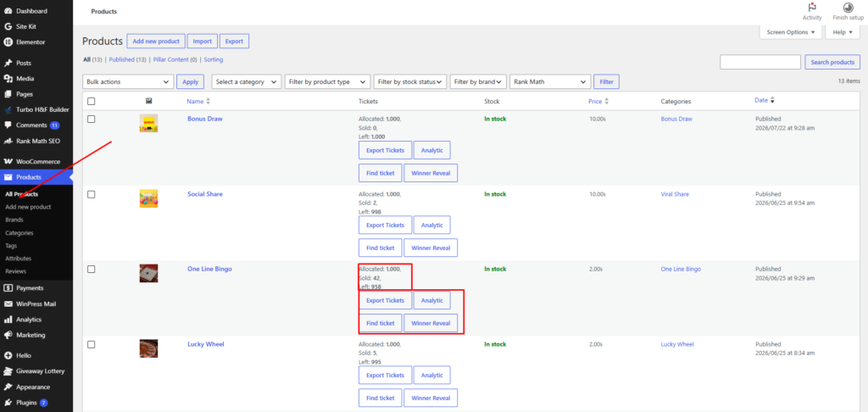The height and width of the screenshot is (412, 868).
Task: Open Filter by stock status dropdown
Action: click(x=410, y=81)
